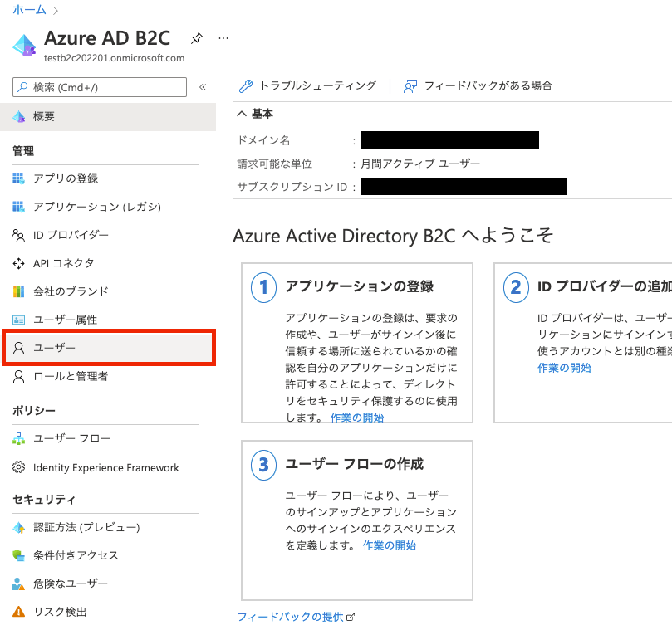The image size is (672, 635).
Task: Collapse the 基本 section chevron
Action: tap(242, 114)
